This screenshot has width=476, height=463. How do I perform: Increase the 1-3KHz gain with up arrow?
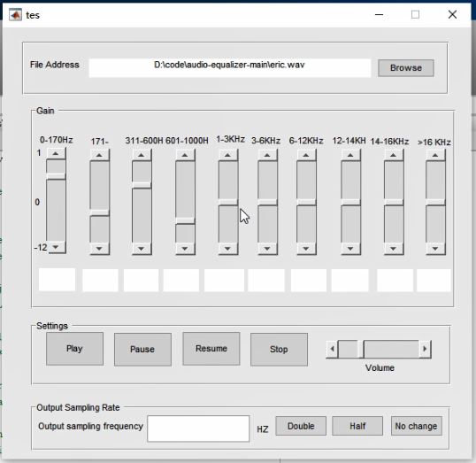tap(228, 155)
